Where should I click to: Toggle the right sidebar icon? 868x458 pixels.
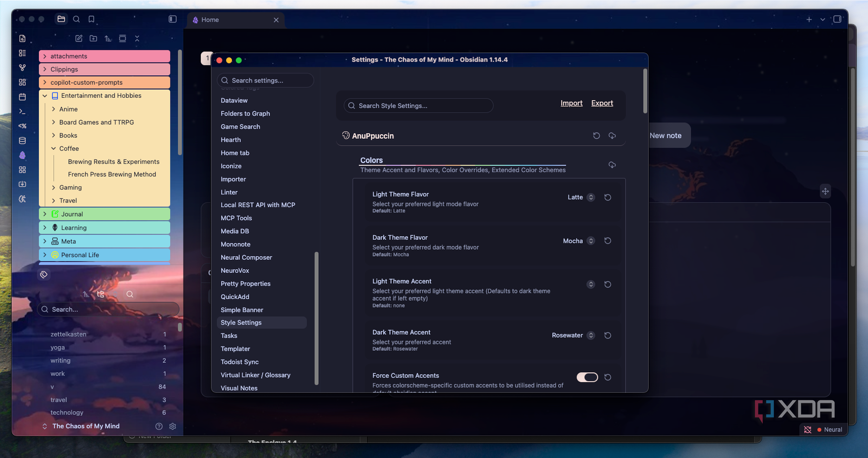837,19
